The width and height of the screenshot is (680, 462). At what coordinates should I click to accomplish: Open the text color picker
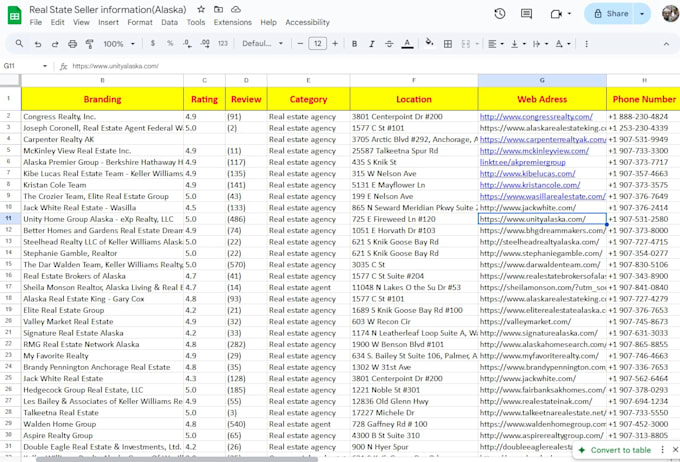click(407, 44)
